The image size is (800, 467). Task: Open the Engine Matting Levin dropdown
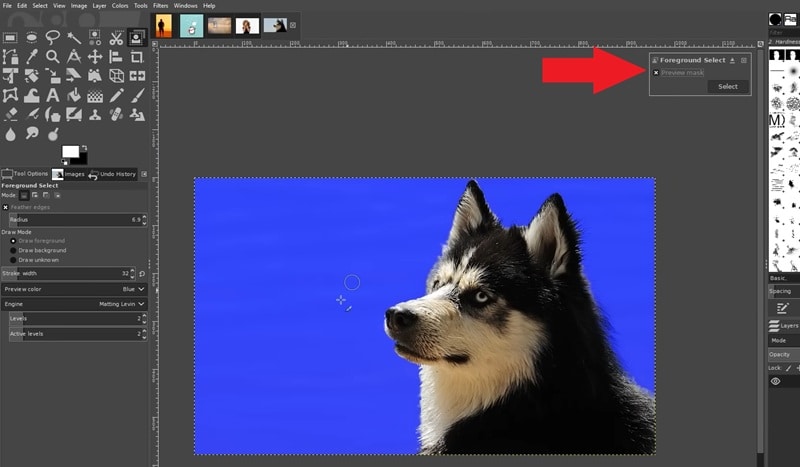pos(74,304)
